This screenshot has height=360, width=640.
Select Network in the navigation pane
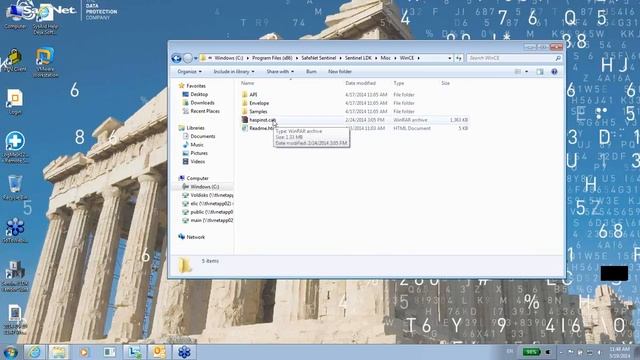click(195, 237)
